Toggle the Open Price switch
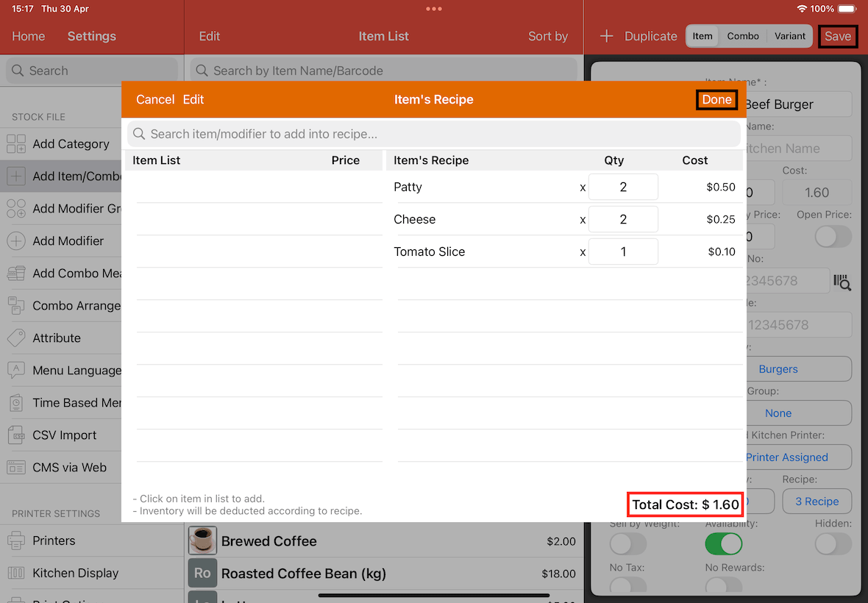The width and height of the screenshot is (868, 603). click(833, 237)
